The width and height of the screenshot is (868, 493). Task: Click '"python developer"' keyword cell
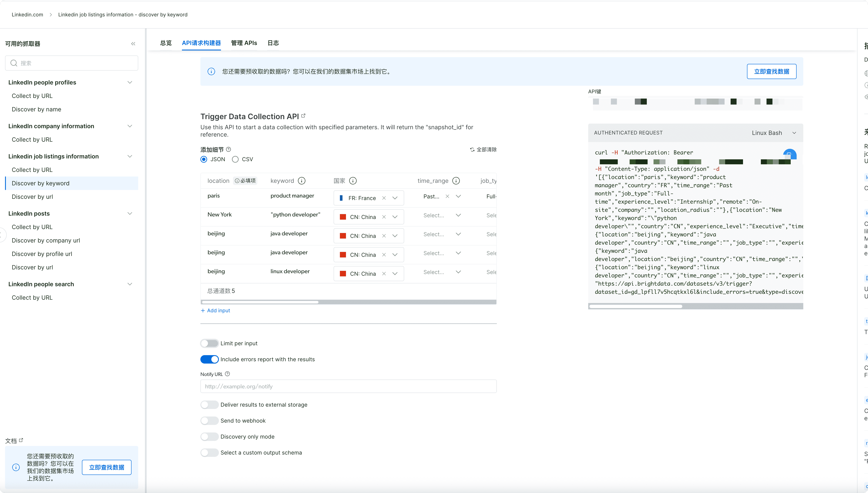(x=295, y=215)
